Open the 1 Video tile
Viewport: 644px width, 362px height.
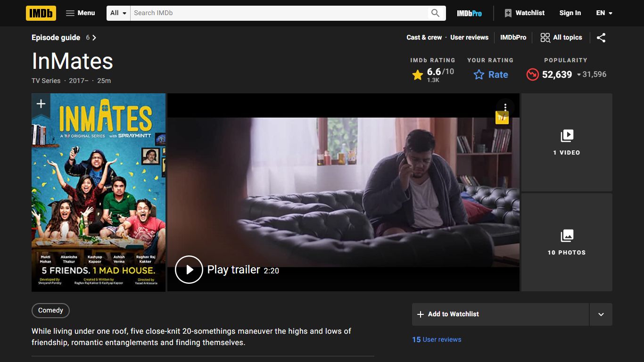(567, 142)
